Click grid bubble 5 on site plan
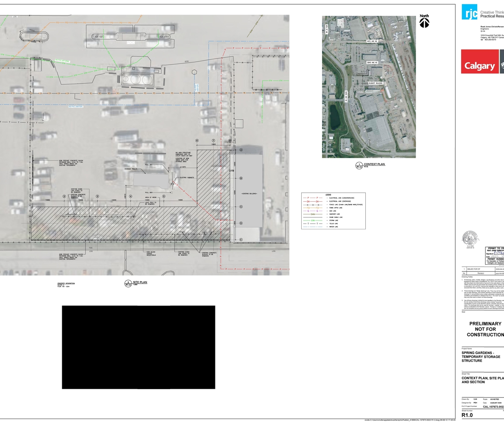 point(164,196)
